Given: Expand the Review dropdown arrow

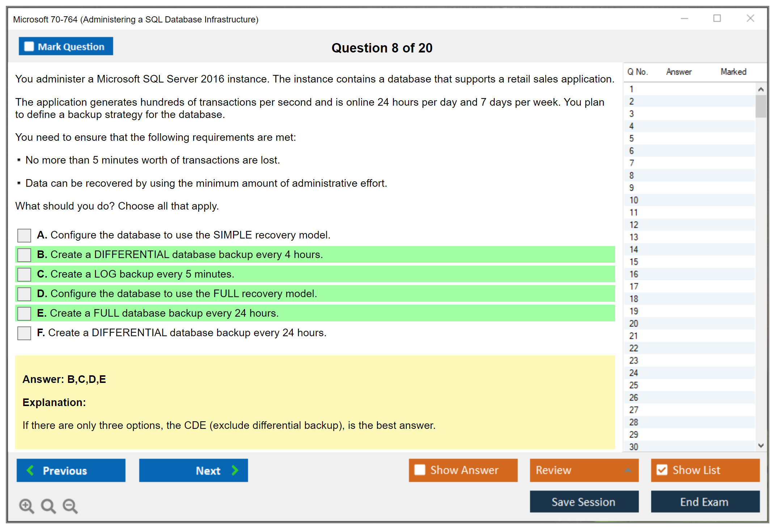Looking at the screenshot, I should (x=628, y=470).
